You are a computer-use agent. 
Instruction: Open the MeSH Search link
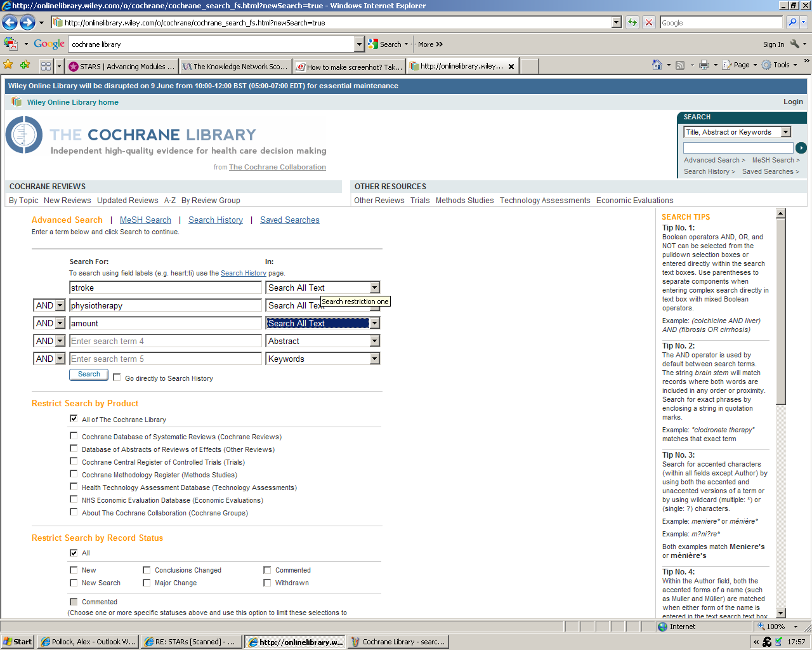click(x=145, y=220)
